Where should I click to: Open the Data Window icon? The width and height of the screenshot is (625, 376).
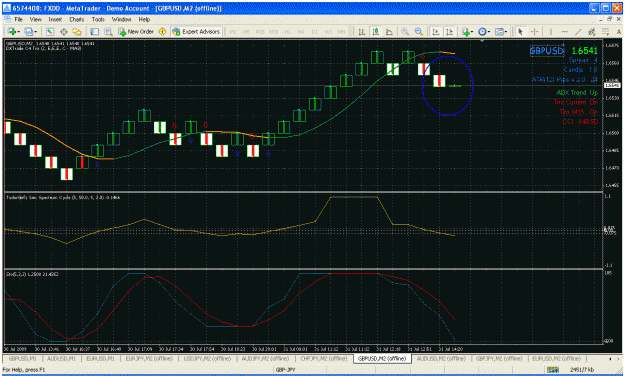63,31
